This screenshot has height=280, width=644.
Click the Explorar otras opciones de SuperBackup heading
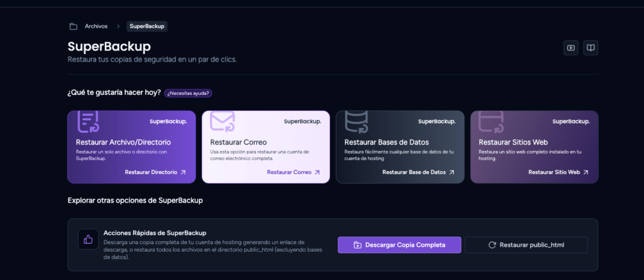135,201
